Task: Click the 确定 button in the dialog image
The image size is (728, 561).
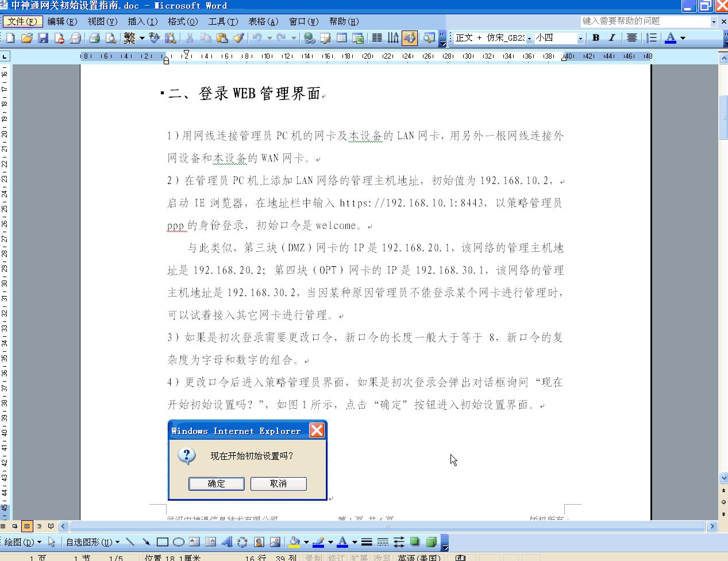Action: click(x=217, y=483)
